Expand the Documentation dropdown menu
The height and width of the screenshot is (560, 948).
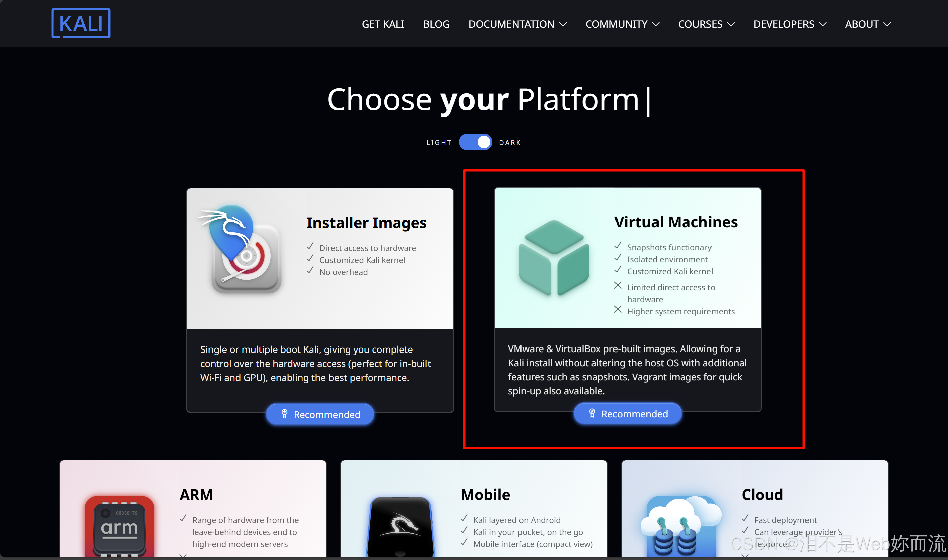(517, 24)
